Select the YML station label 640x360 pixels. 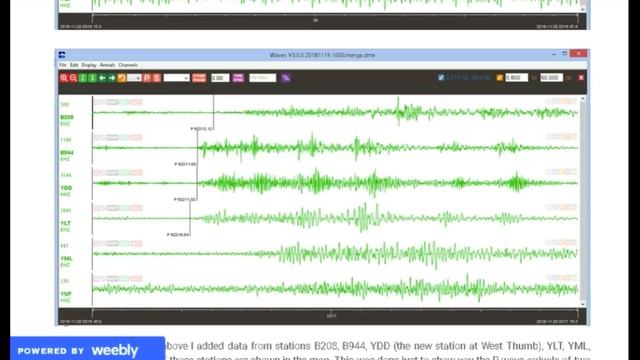coord(66,258)
